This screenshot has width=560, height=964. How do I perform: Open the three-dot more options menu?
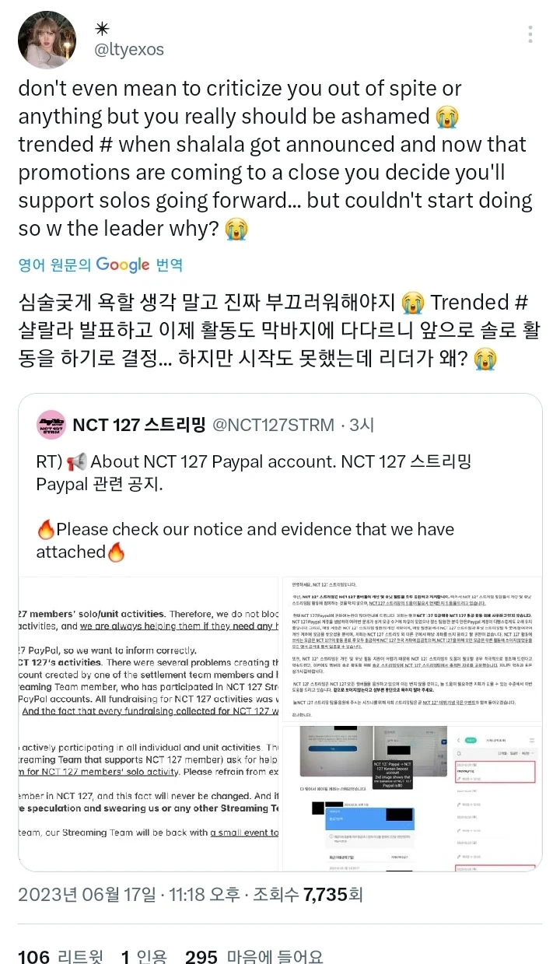(x=530, y=34)
